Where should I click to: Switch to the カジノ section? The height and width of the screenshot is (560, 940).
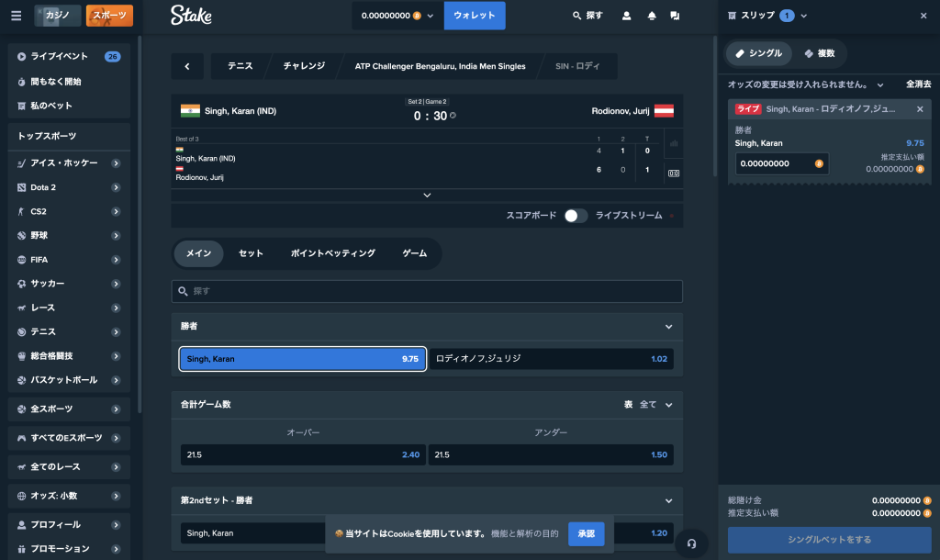point(58,16)
